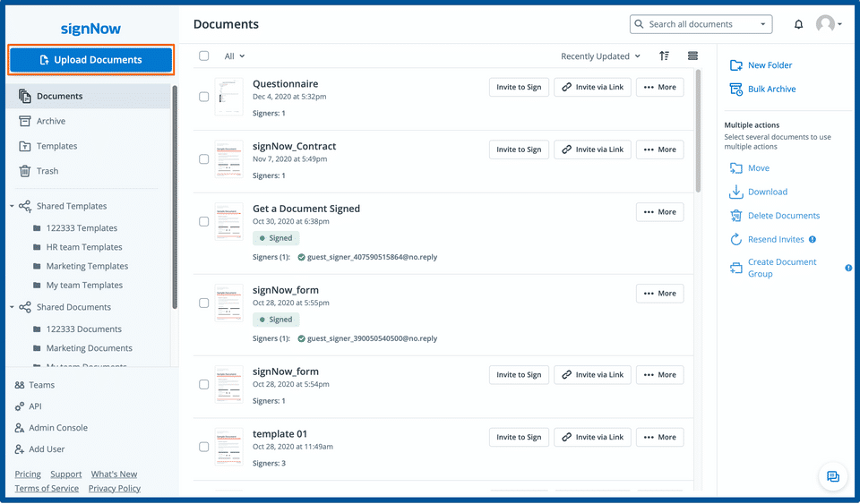Open the chat support icon
Screen dimensions: 860x504
click(x=833, y=476)
